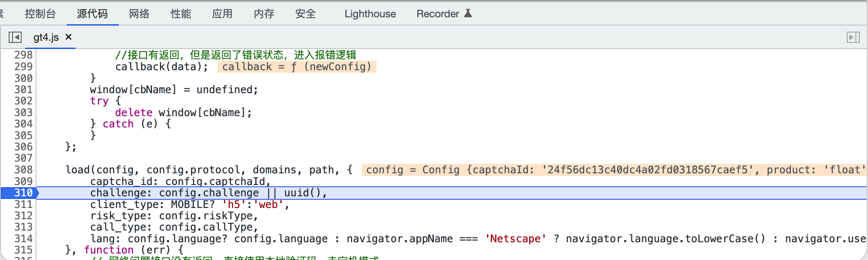Screen dimensions: 868x260
Task: Click the Recorder flask icon
Action: [468, 13]
